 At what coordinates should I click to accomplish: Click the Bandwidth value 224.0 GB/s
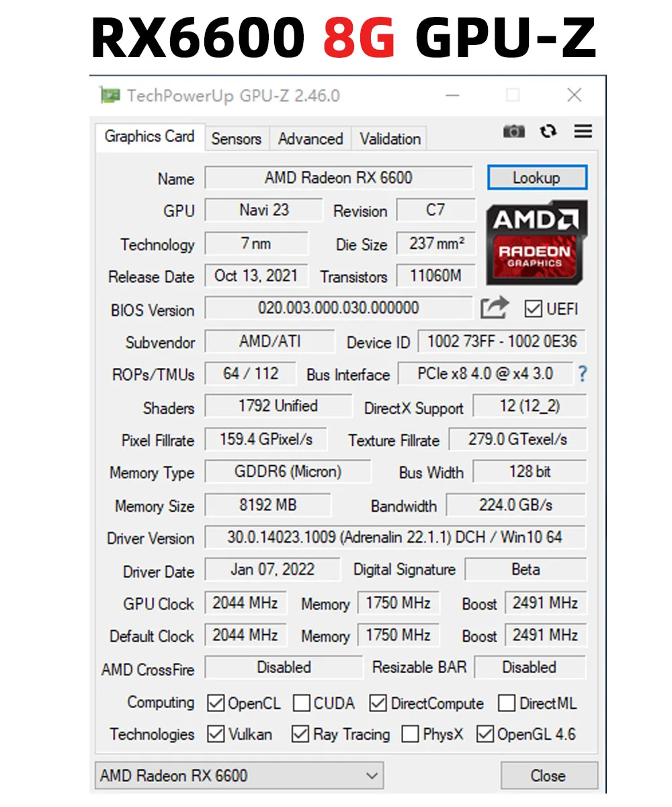[515, 505]
